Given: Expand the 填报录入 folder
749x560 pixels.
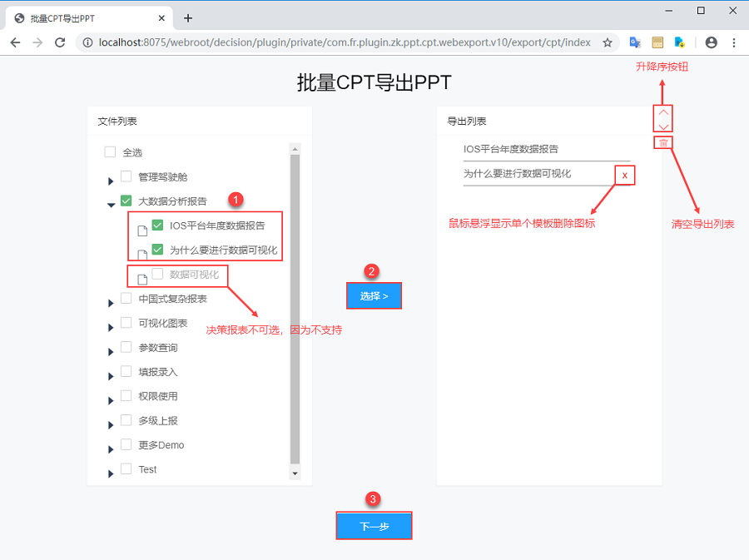Looking at the screenshot, I should (x=111, y=376).
